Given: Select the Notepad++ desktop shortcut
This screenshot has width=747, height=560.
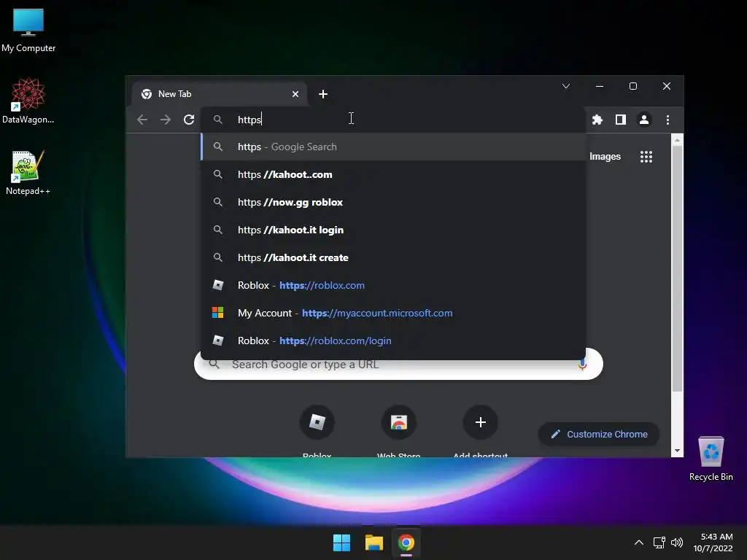Looking at the screenshot, I should click(x=28, y=173).
